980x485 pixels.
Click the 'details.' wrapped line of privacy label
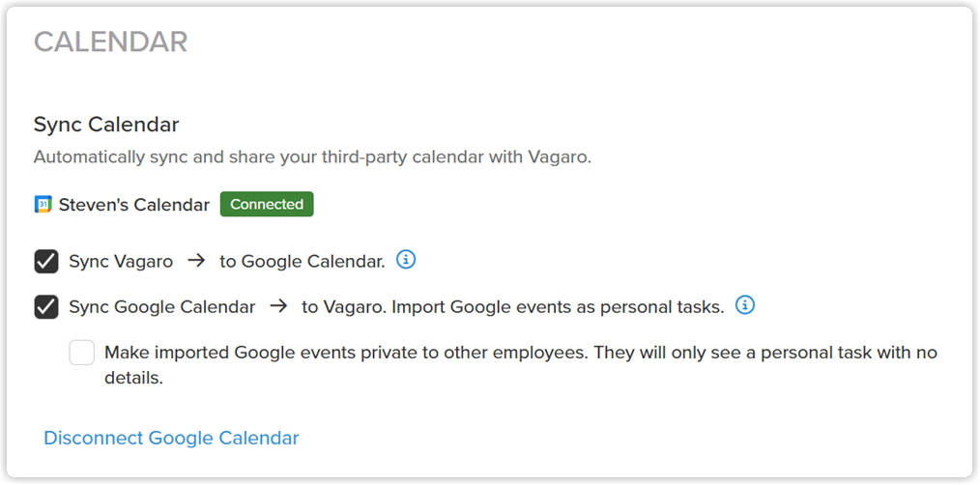point(133,378)
